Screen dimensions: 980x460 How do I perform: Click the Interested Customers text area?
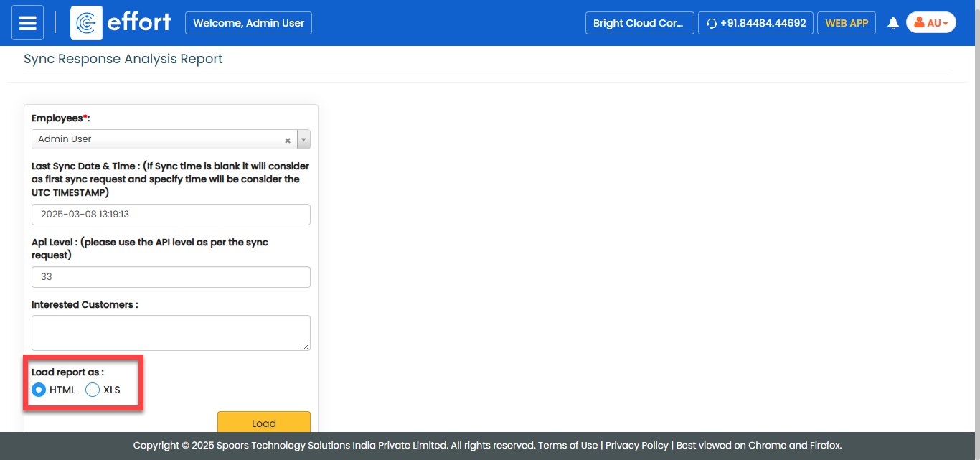tap(171, 333)
